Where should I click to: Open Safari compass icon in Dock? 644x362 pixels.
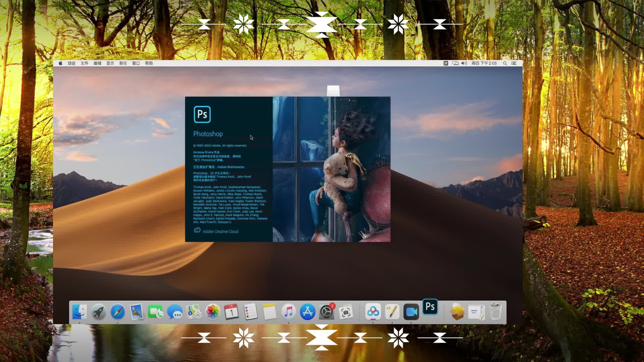(x=118, y=312)
